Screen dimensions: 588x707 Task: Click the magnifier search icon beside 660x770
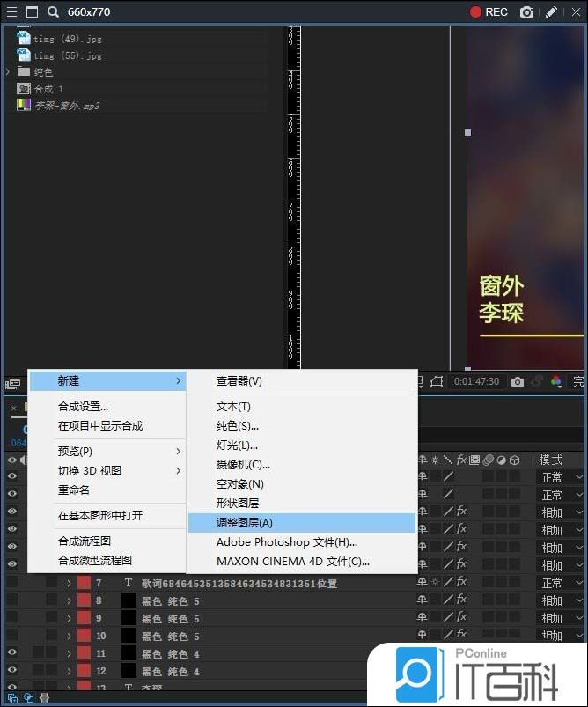pos(53,11)
